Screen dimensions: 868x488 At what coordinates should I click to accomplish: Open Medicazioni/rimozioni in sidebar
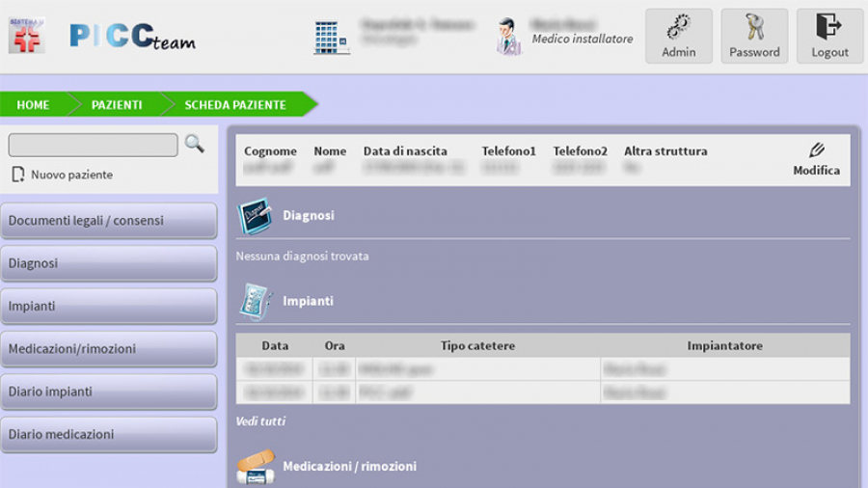(x=108, y=349)
